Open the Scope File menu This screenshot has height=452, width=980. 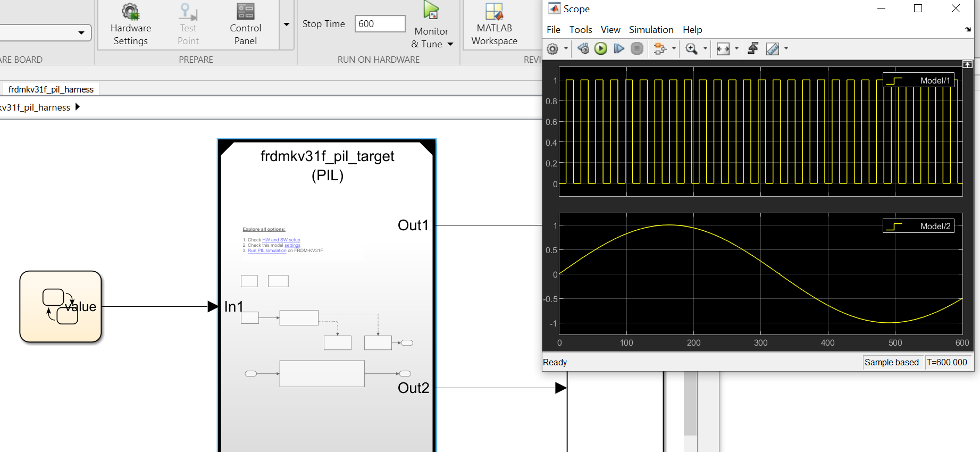point(554,30)
